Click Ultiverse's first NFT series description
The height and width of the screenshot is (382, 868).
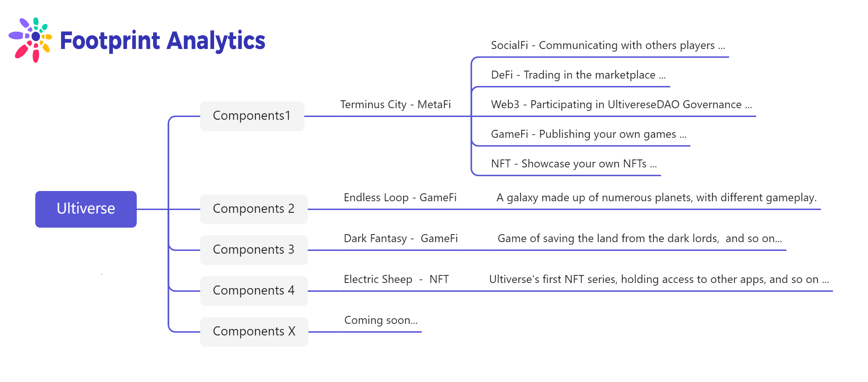tap(659, 279)
